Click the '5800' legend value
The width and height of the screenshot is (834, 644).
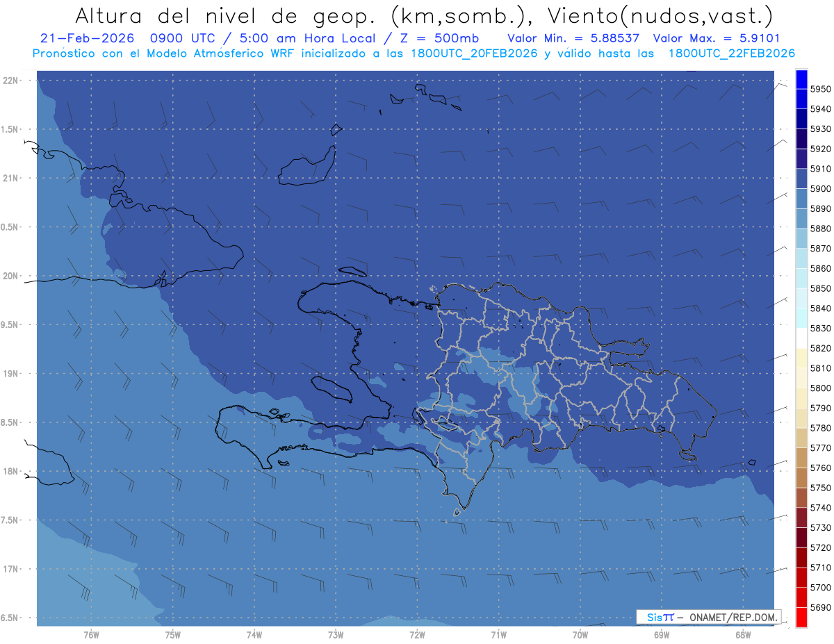[x=821, y=388]
